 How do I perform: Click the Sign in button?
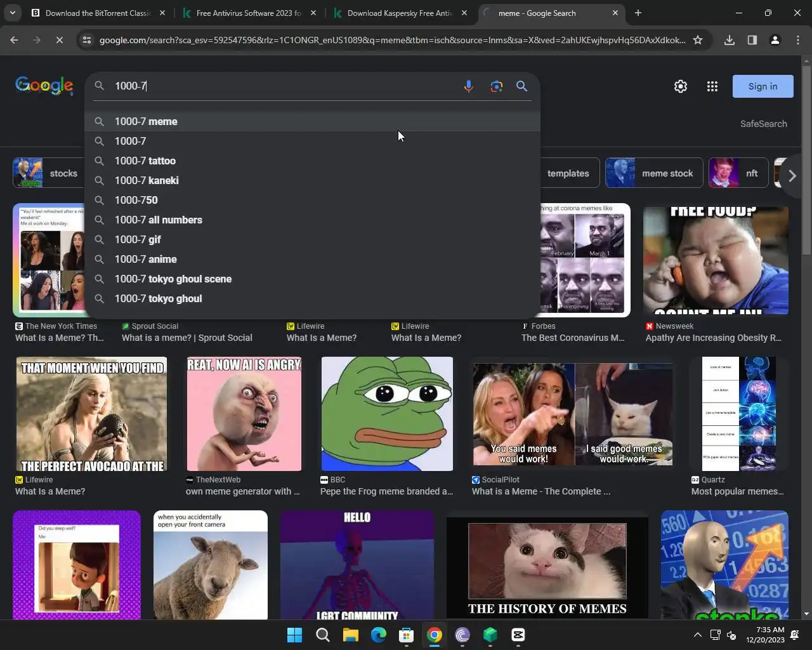tap(763, 86)
